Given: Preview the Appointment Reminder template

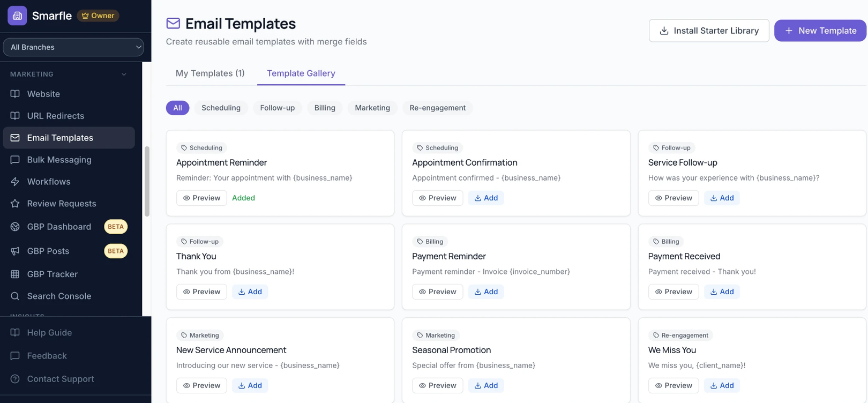Looking at the screenshot, I should (201, 198).
